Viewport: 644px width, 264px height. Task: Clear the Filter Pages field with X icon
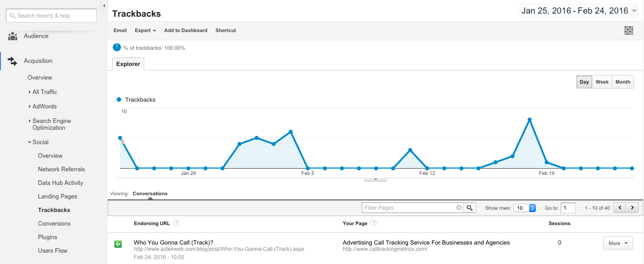coord(459,208)
